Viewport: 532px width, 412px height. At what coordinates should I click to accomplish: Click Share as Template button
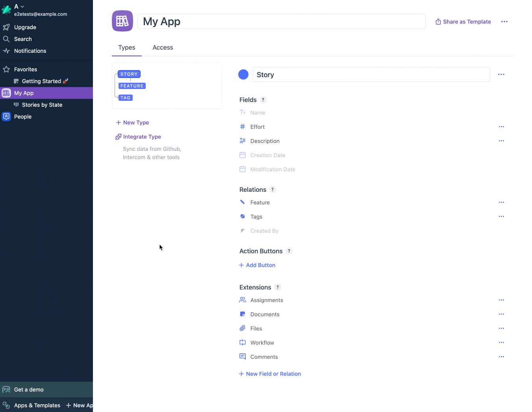click(463, 22)
